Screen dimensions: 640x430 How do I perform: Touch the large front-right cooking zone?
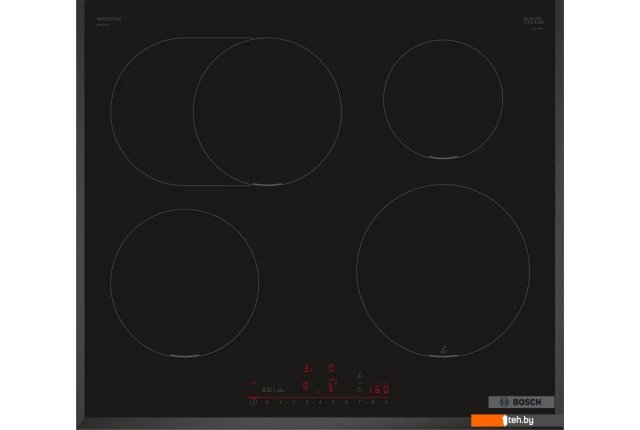pos(443,270)
